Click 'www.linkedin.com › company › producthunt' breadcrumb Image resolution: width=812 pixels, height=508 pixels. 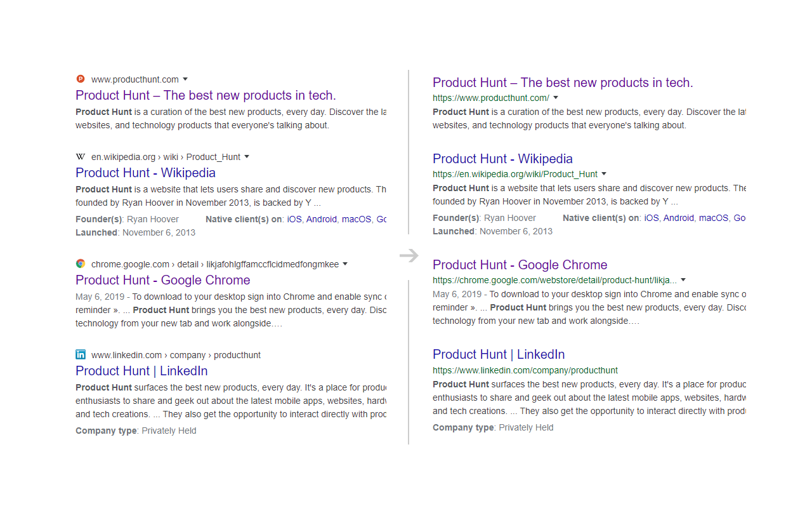tap(176, 355)
